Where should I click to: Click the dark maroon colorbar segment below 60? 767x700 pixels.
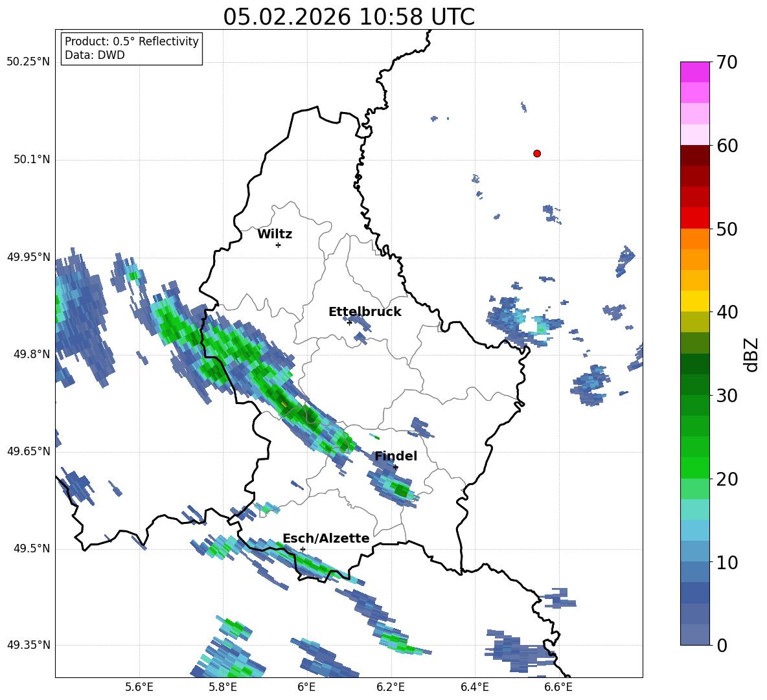(694, 155)
